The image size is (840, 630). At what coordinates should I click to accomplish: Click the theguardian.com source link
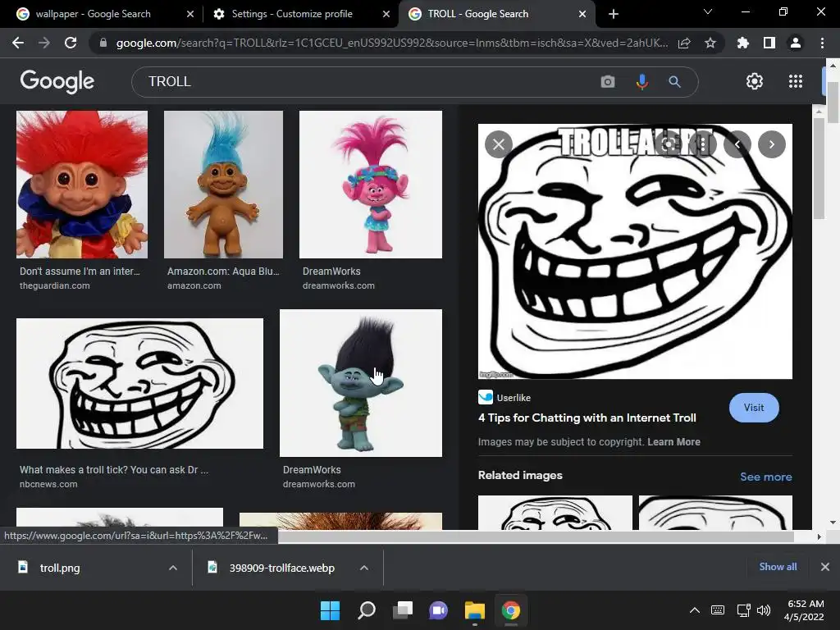click(55, 285)
